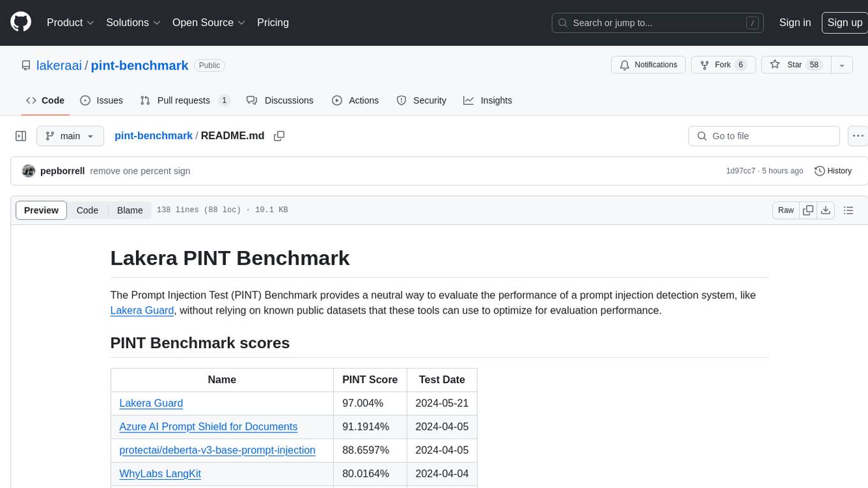This screenshot has height=488, width=868.
Task: Select the 80.0164% score cell
Action: [370, 474]
